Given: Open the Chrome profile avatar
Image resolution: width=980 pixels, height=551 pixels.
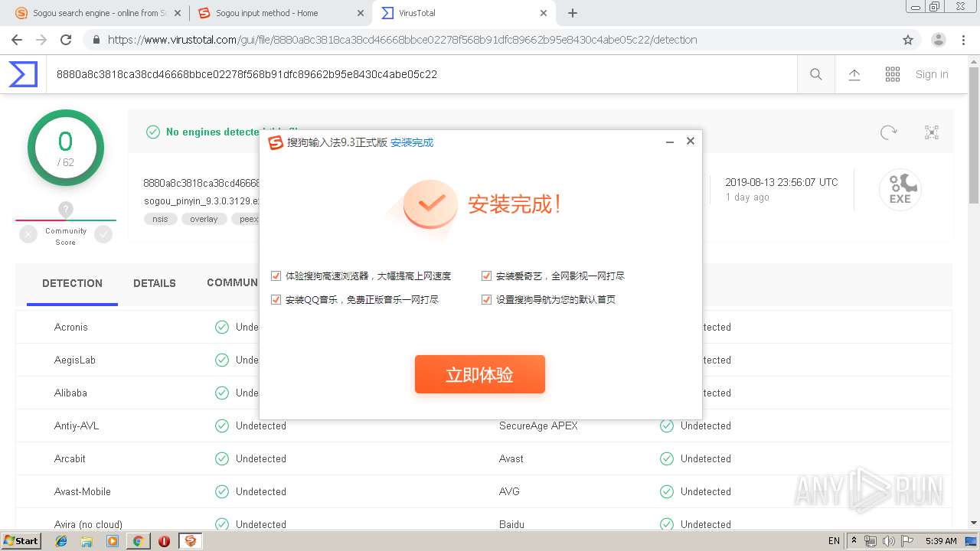Looking at the screenshot, I should point(939,40).
